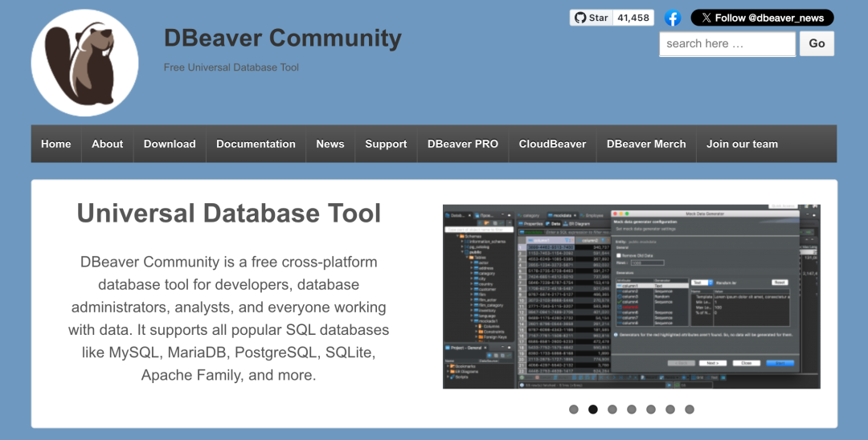Open the Support menu item
868x440 pixels.
[386, 144]
